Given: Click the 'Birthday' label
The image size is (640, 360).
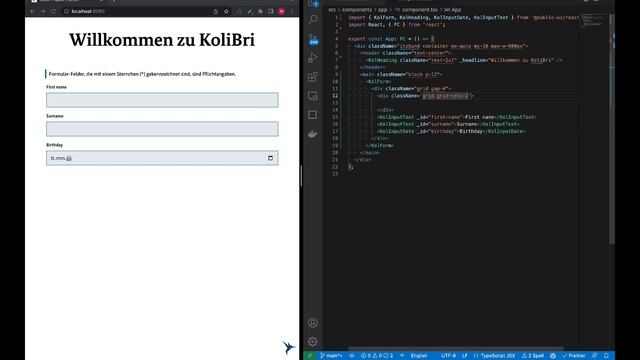Looking at the screenshot, I should click(54, 145).
